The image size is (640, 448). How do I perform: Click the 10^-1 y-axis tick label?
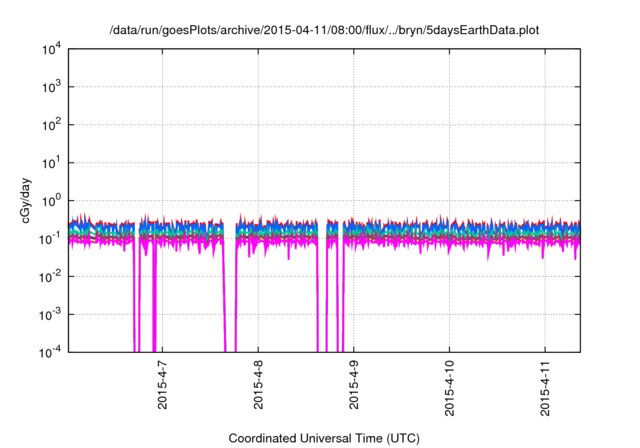click(x=50, y=239)
